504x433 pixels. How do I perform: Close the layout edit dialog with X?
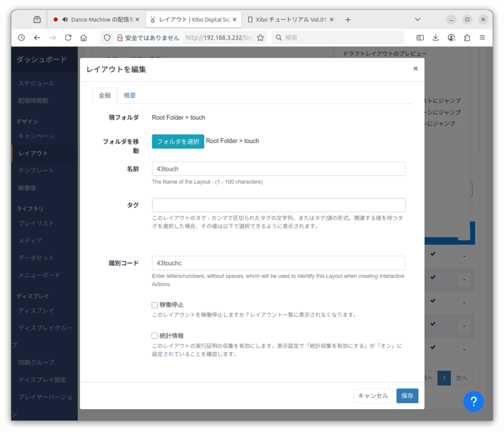[415, 69]
